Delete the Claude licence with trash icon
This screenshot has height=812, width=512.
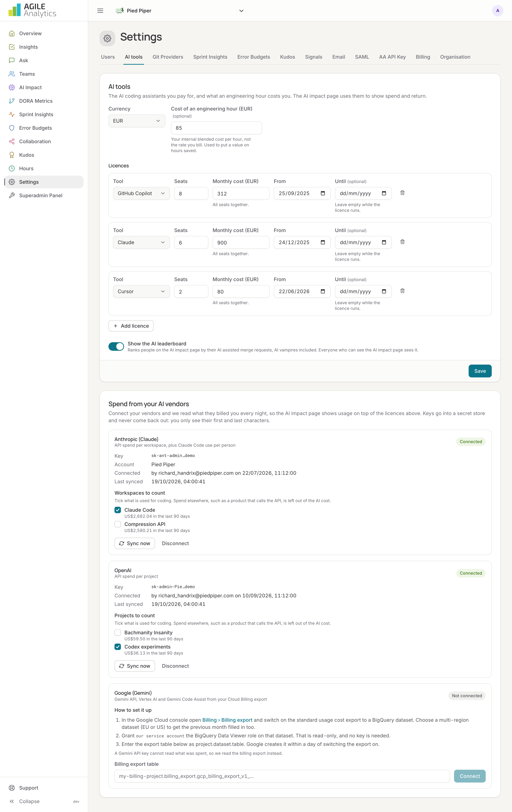point(402,242)
